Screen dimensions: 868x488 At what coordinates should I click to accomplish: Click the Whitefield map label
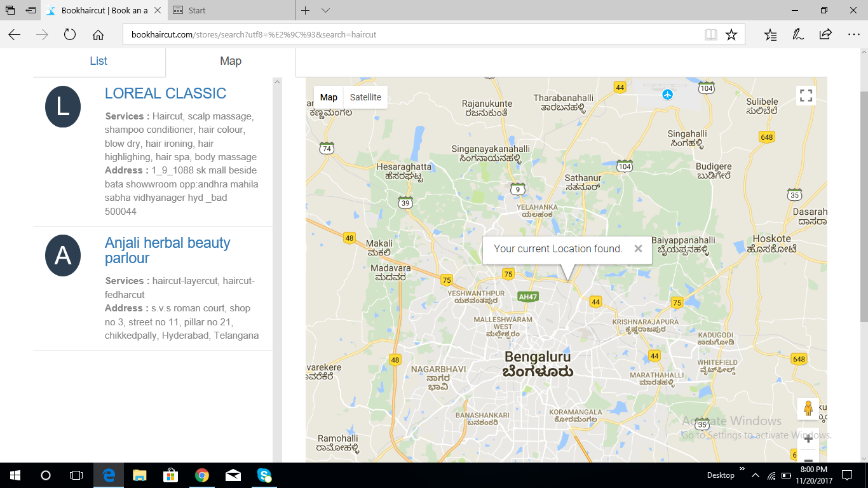[x=717, y=366]
